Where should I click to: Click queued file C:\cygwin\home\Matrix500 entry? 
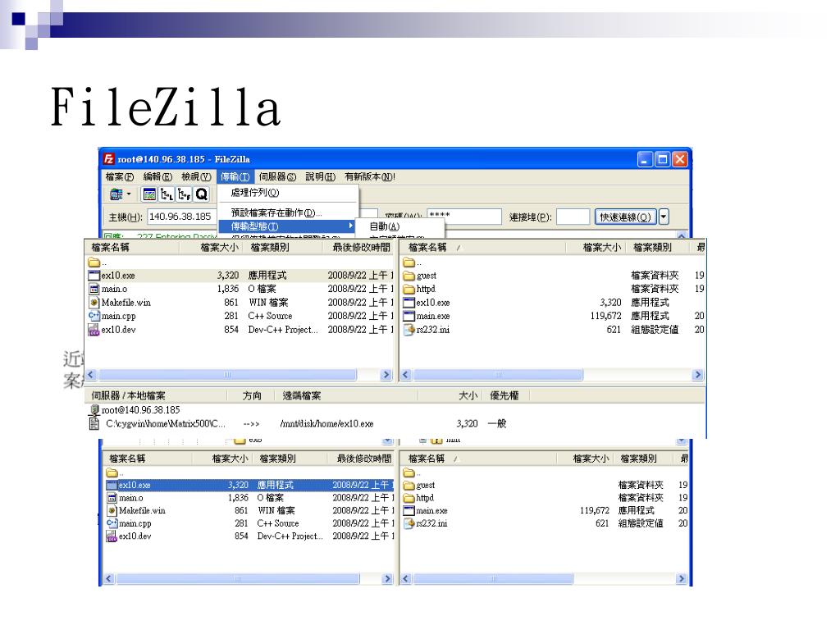[165, 424]
